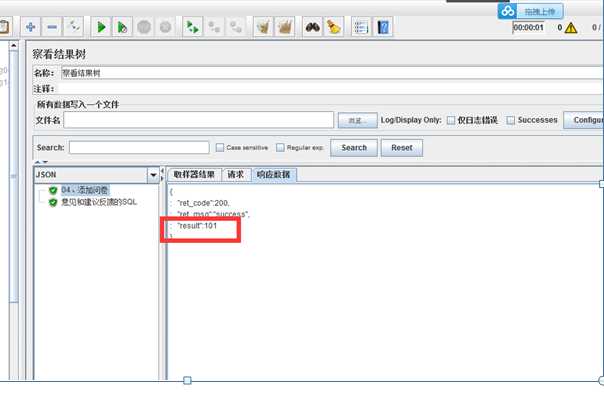Toggle the 仅日志错误 checkbox

pos(451,120)
